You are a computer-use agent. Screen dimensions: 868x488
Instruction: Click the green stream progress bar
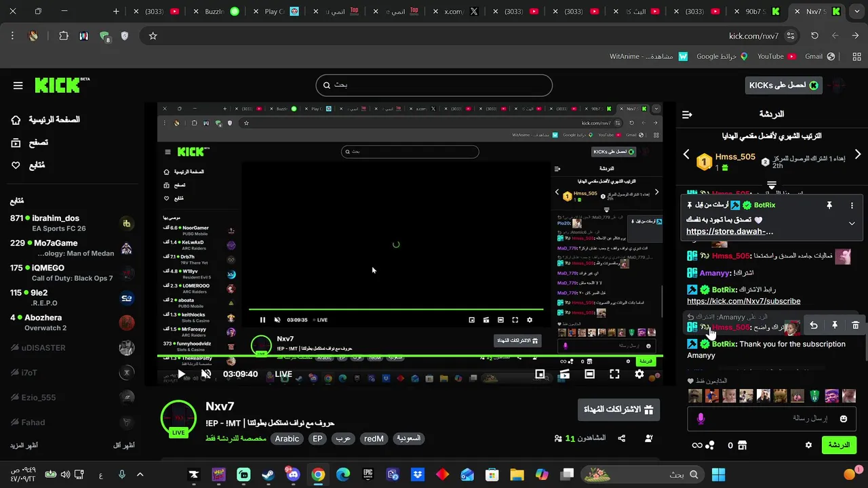tap(410, 356)
